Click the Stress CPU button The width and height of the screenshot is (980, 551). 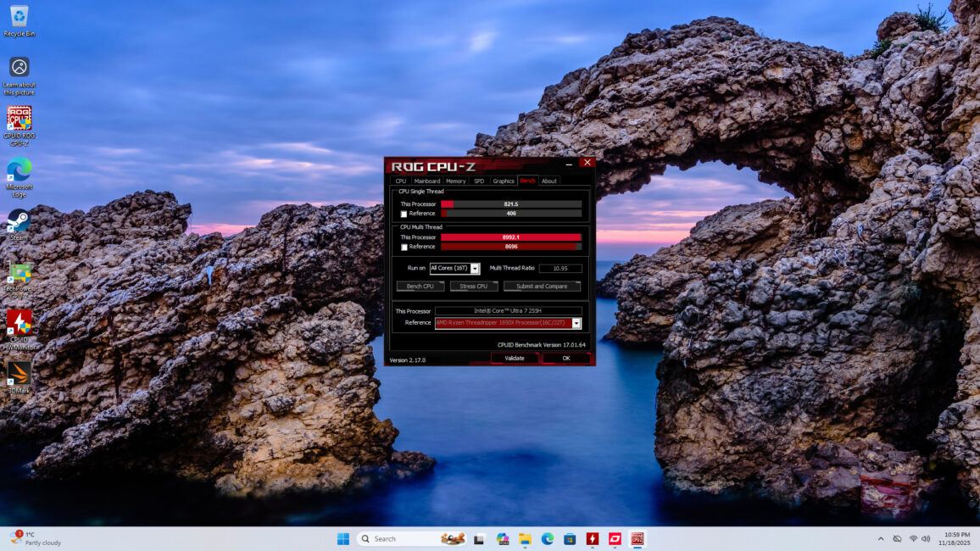coord(474,287)
